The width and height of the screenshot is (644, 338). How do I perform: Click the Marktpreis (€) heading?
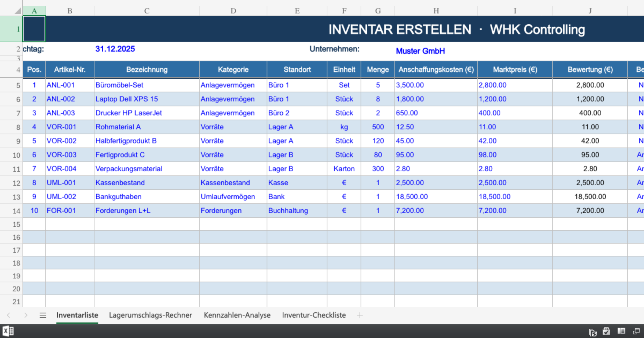[515, 69]
